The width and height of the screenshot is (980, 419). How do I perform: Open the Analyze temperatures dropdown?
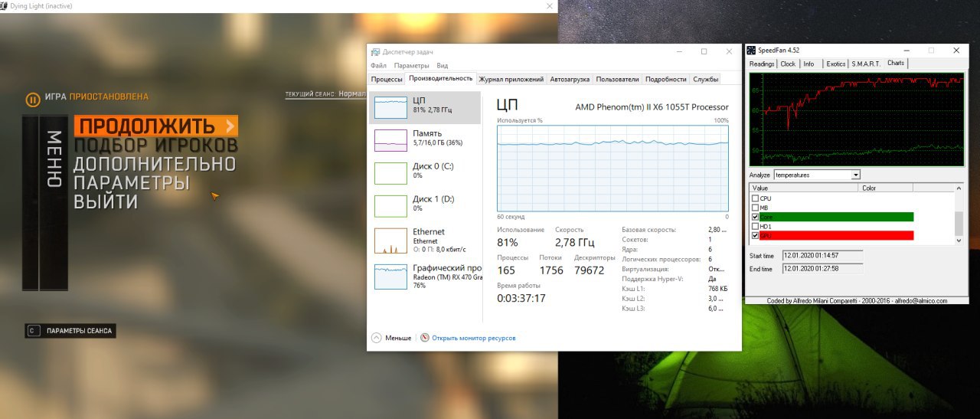[x=856, y=175]
